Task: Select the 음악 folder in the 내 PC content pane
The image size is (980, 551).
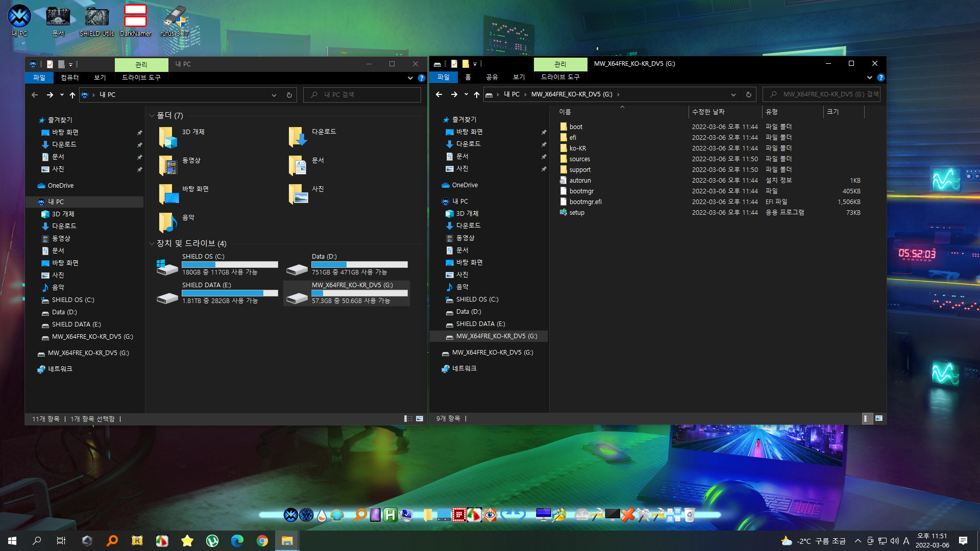Action: (177, 223)
